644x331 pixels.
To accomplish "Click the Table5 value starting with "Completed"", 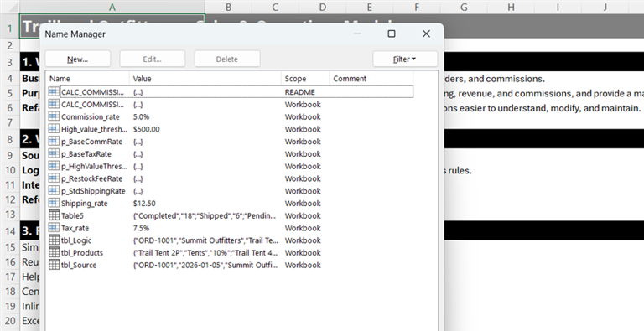I will pyautogui.click(x=205, y=215).
